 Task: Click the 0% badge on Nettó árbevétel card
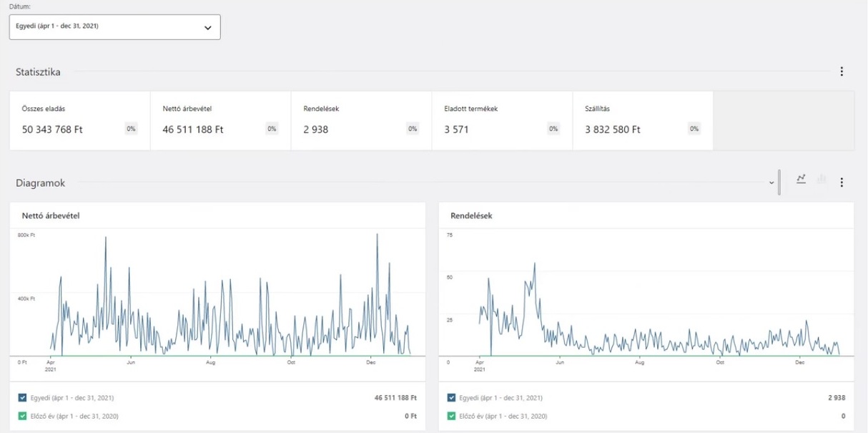click(272, 129)
